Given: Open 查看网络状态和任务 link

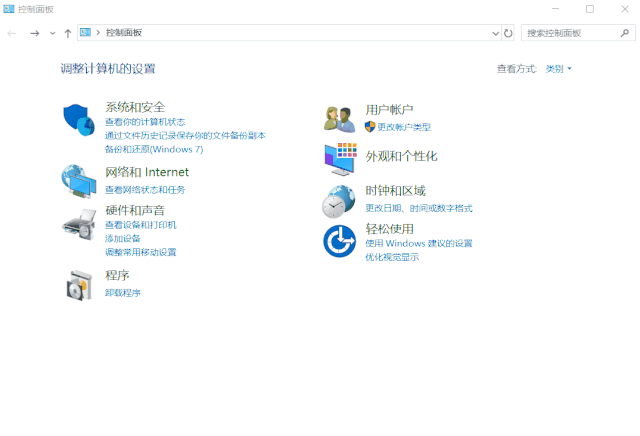Looking at the screenshot, I should [x=145, y=190].
